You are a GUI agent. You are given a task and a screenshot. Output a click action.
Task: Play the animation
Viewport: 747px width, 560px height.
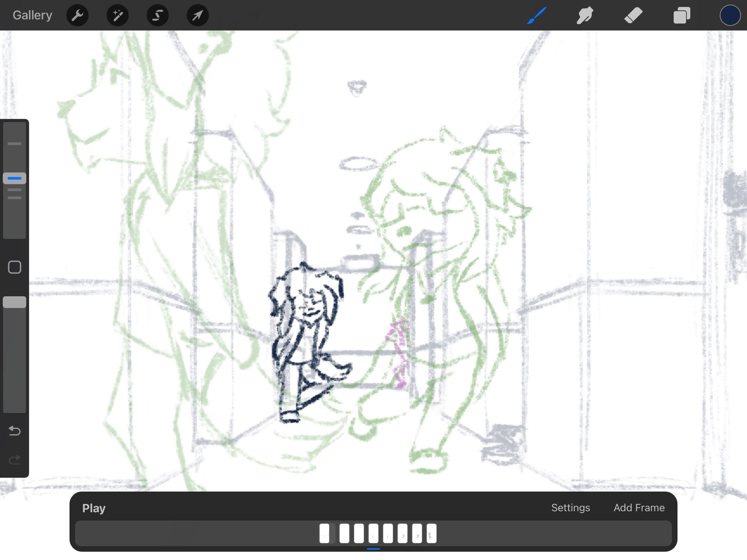94,508
